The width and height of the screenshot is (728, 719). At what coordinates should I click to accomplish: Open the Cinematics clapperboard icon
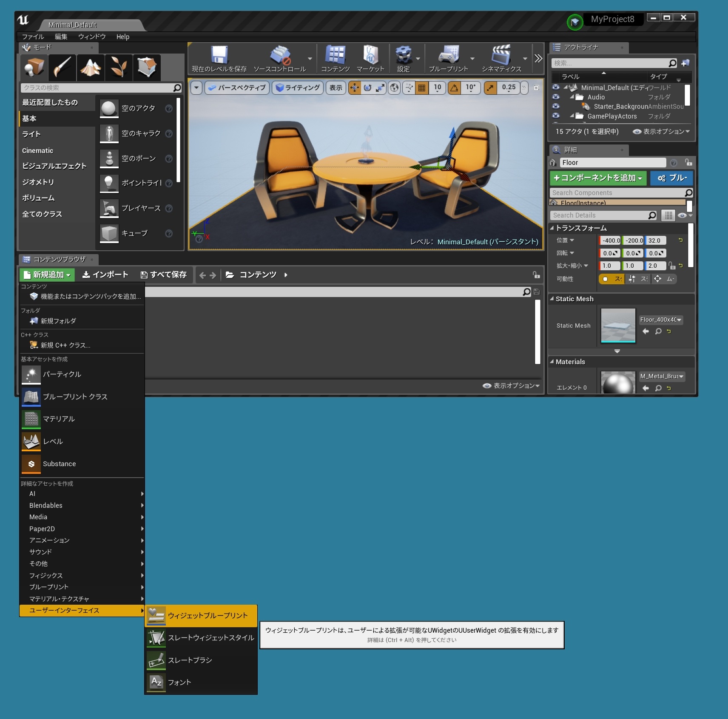coord(501,55)
